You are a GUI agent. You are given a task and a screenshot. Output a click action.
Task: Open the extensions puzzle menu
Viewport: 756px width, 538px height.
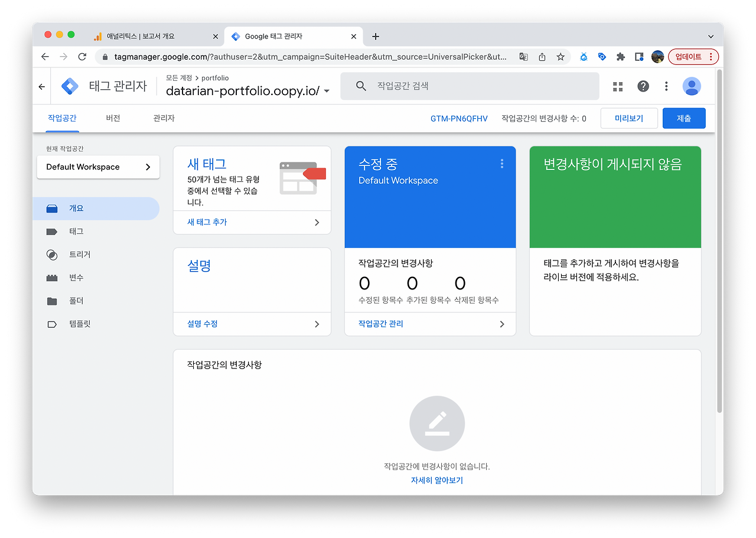(620, 57)
